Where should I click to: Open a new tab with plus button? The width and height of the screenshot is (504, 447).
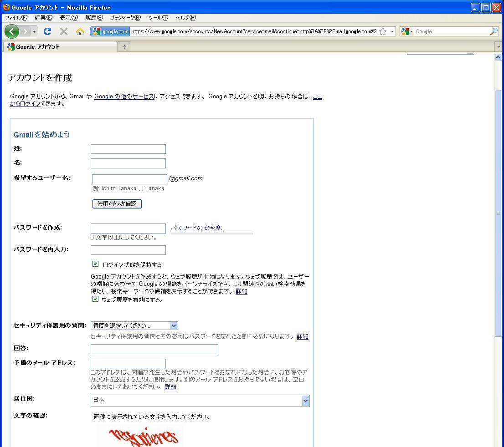124,47
